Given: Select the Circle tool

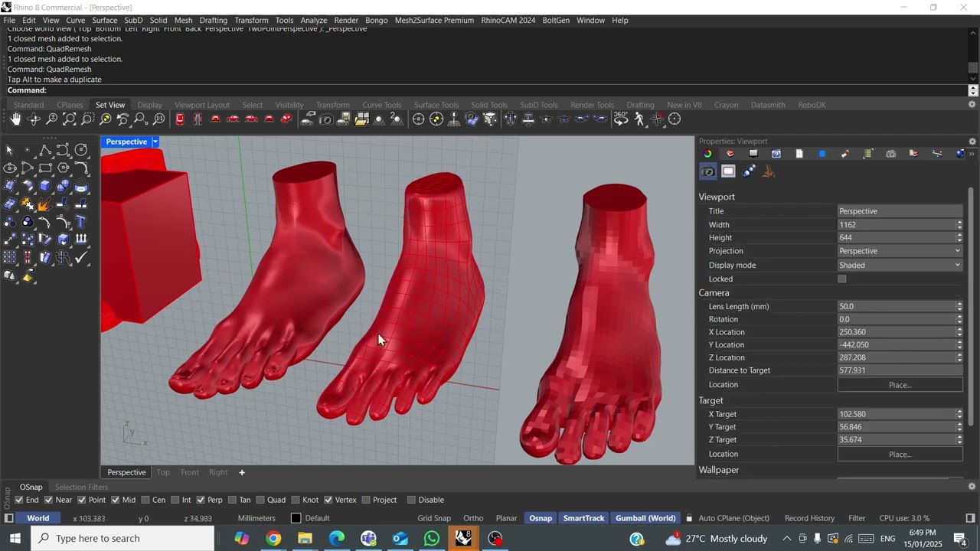Looking at the screenshot, I should (82, 150).
